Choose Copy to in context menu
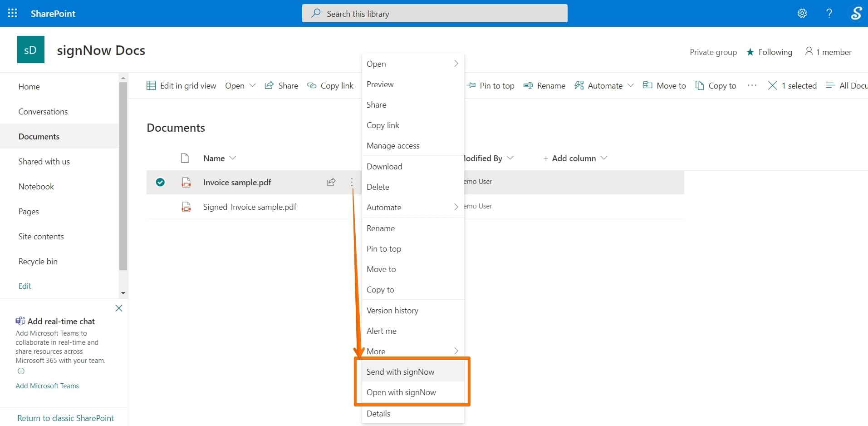Image resolution: width=868 pixels, height=426 pixels. (x=413, y=289)
